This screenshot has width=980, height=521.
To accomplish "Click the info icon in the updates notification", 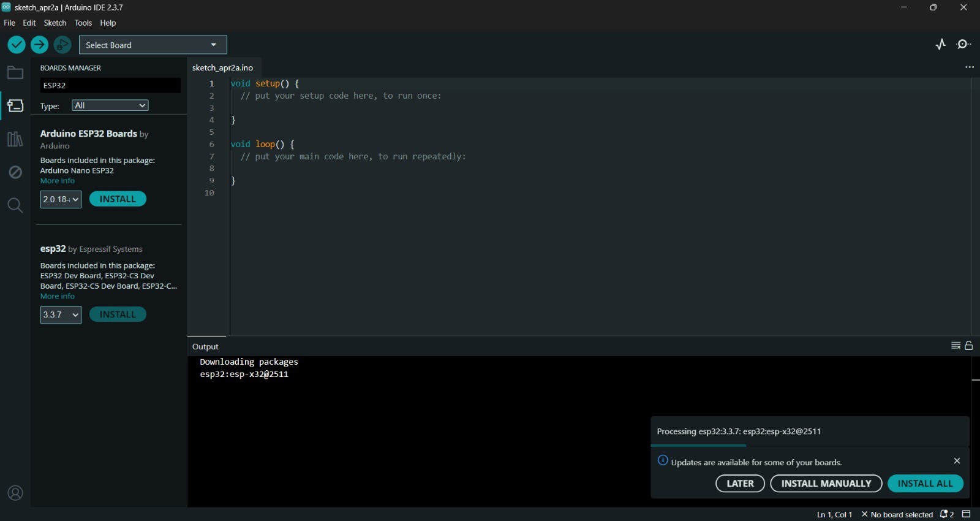I will pyautogui.click(x=663, y=460).
